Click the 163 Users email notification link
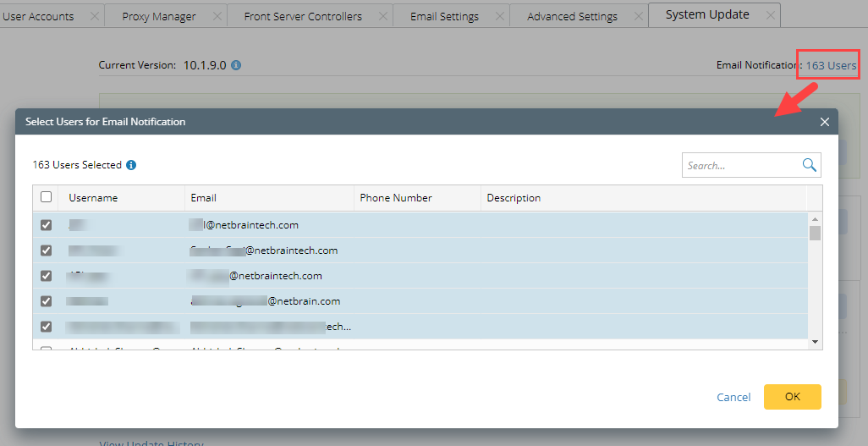Screen dimensions: 868x446 coord(831,65)
